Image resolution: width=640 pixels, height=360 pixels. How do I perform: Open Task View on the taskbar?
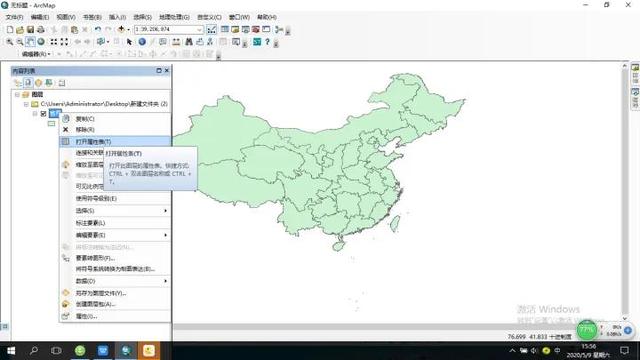tap(56, 351)
